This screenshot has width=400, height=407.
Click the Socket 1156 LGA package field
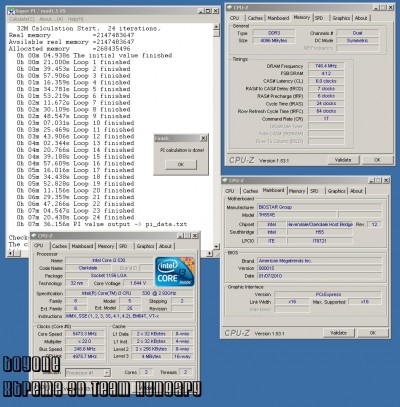pos(109,276)
